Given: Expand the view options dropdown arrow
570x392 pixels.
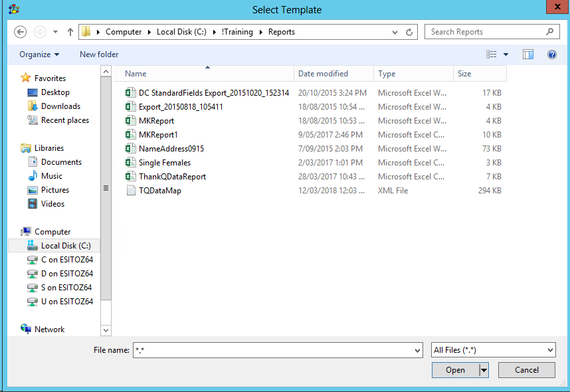Looking at the screenshot, I should [506, 54].
